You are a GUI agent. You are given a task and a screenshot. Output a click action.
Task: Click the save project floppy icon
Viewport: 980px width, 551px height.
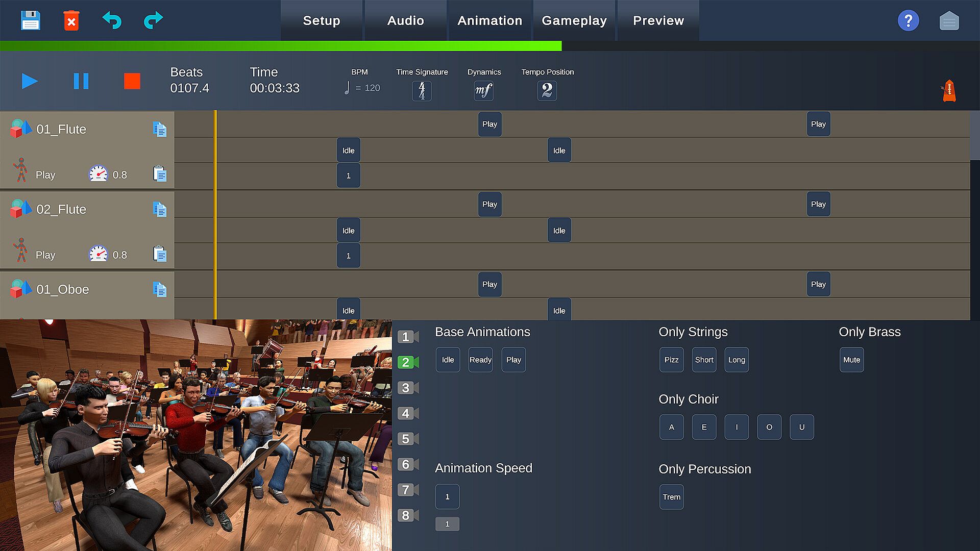[x=30, y=20]
